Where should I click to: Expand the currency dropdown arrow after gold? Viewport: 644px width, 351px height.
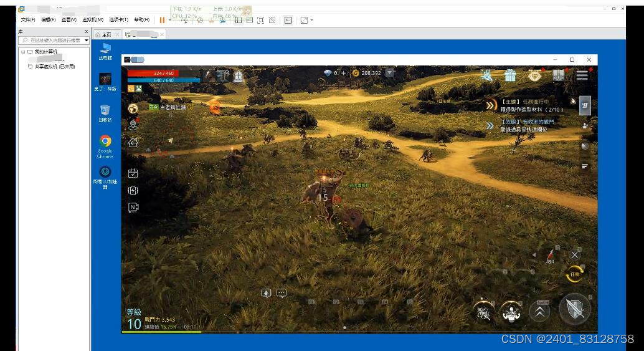389,73
